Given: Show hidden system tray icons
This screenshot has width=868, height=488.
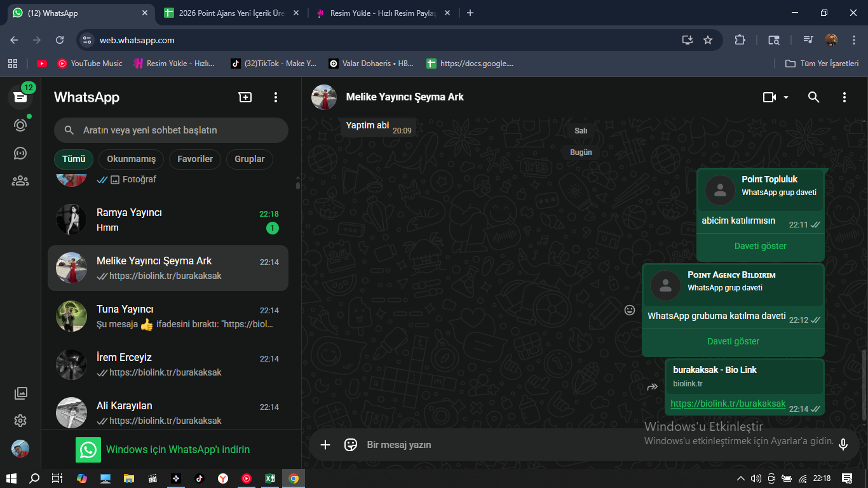Looking at the screenshot, I should (x=740, y=478).
